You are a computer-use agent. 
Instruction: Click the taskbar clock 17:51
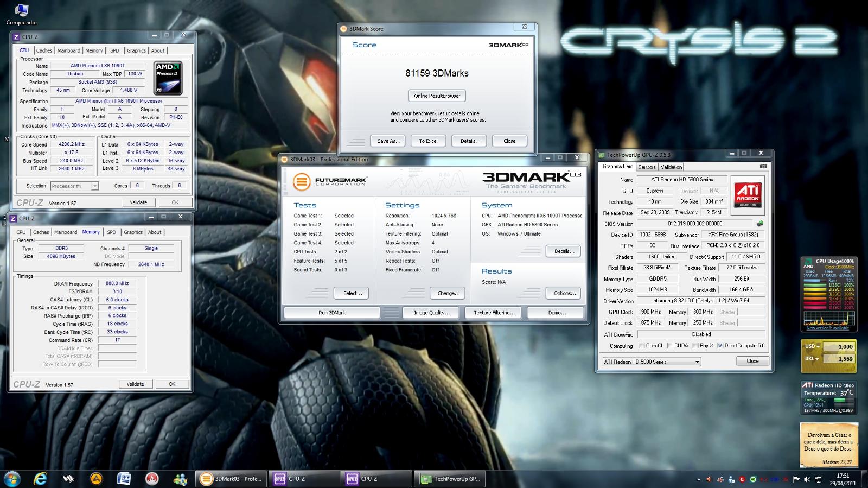[843, 476]
